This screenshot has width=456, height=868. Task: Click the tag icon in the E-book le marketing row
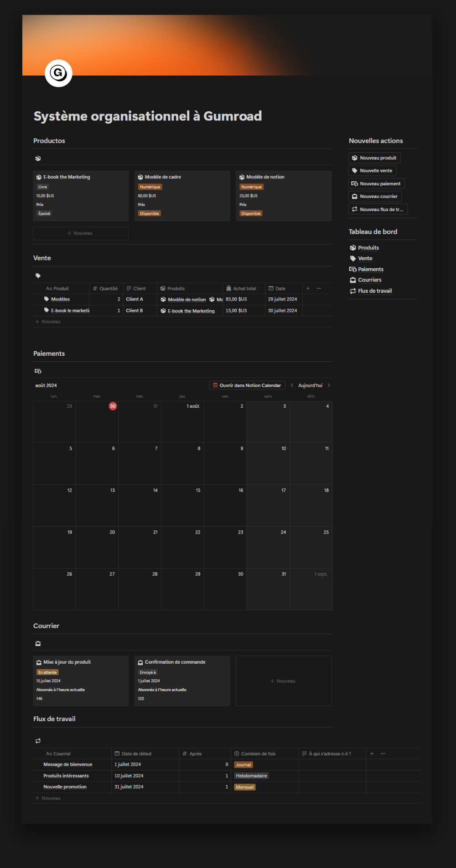point(47,310)
